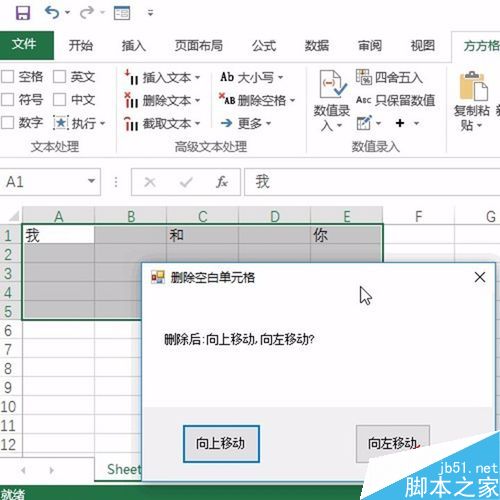500x500 pixels.
Task: Undo the last action
Action: [52, 13]
